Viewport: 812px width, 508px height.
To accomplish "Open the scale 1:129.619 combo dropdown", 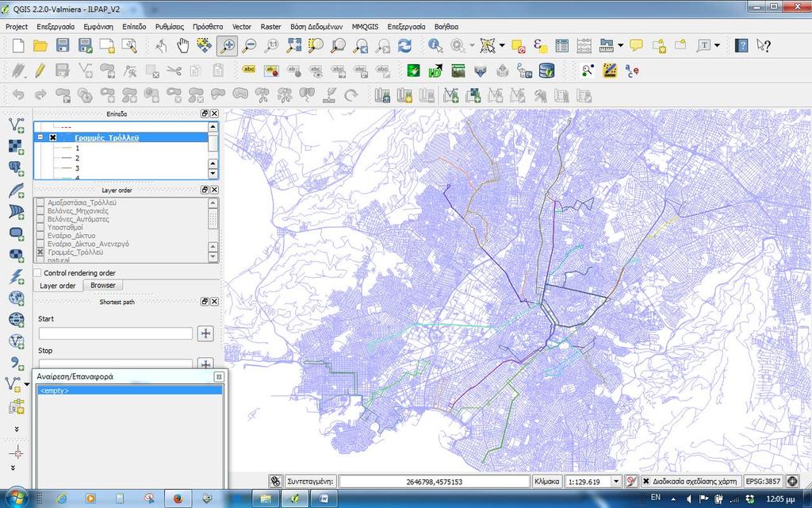I will 616,482.
